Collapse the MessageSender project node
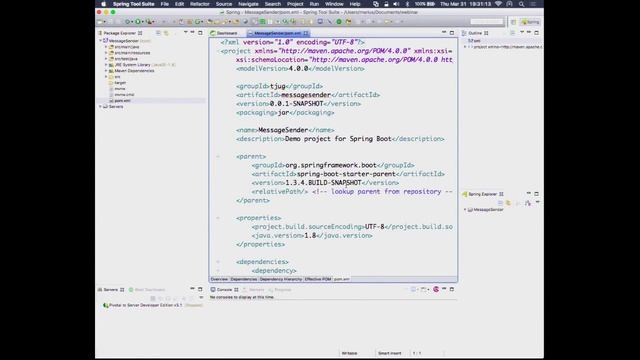Image resolution: width=640 pixels, height=360 pixels. tap(100, 41)
